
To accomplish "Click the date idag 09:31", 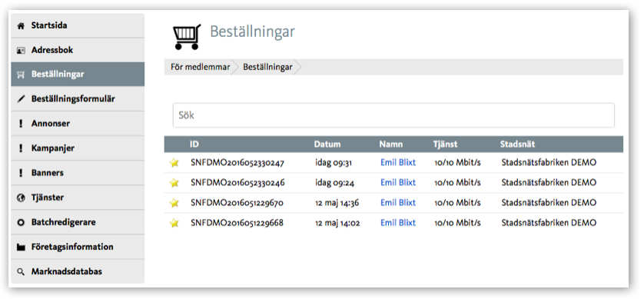I will point(334,163).
